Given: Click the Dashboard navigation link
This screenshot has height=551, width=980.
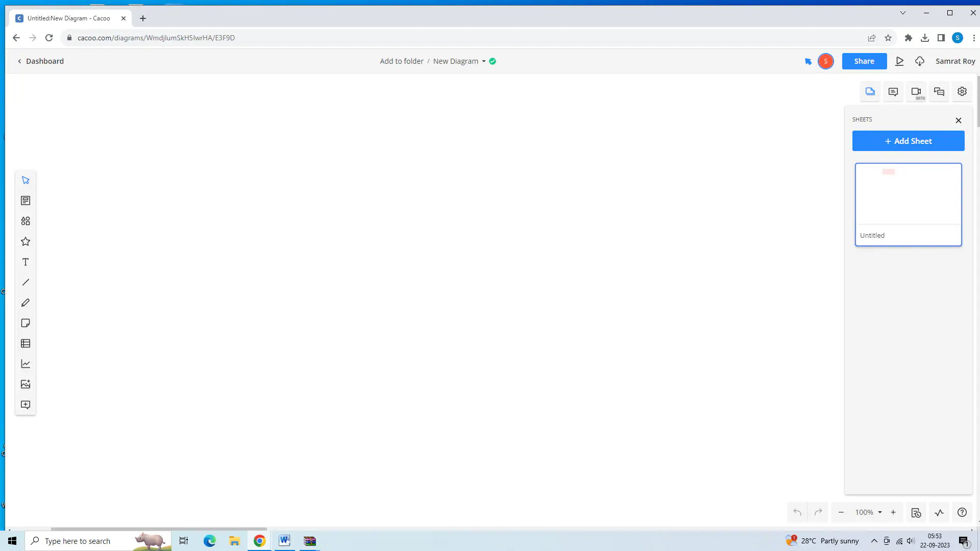Looking at the screenshot, I should (x=41, y=61).
